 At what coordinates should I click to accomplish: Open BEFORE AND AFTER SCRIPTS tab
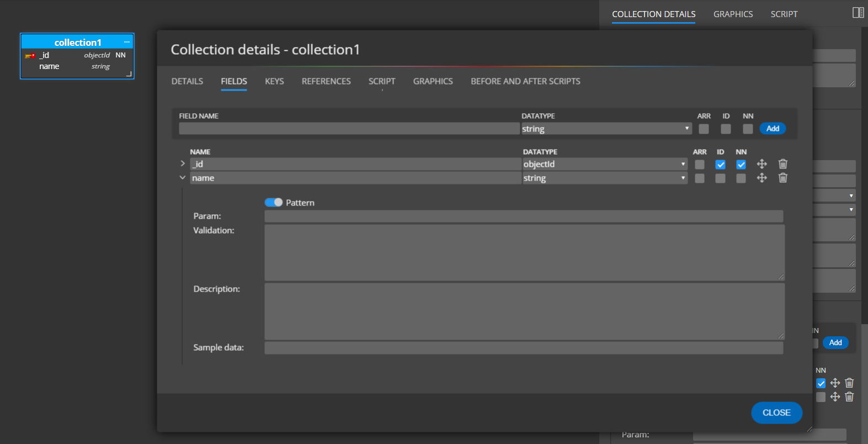tap(525, 81)
